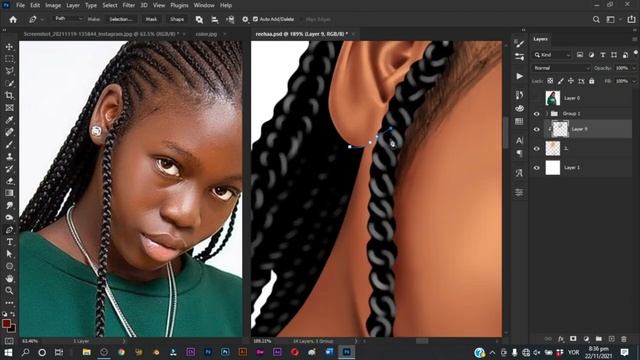The height and width of the screenshot is (360, 640).
Task: Open the Paragraph panel icon
Action: 519,153
